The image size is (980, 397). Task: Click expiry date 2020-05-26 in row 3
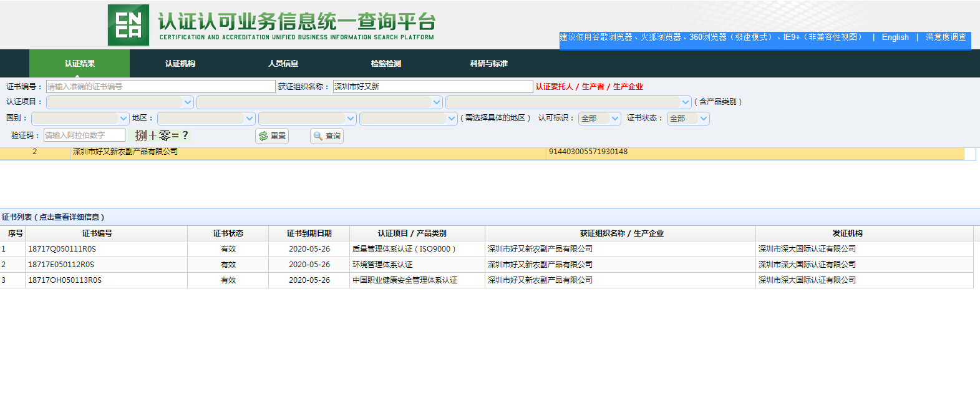[309, 280]
